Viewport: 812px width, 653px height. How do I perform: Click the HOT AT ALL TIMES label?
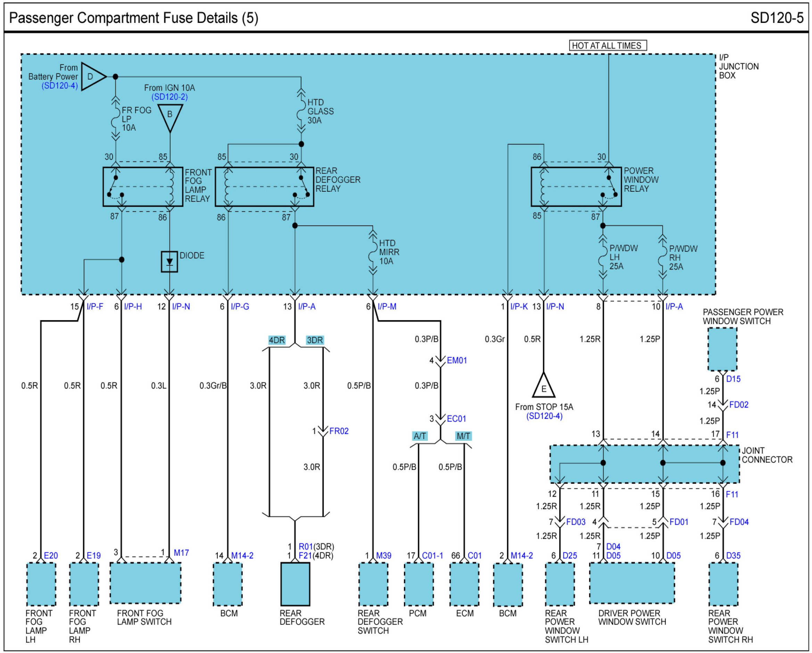pos(607,46)
